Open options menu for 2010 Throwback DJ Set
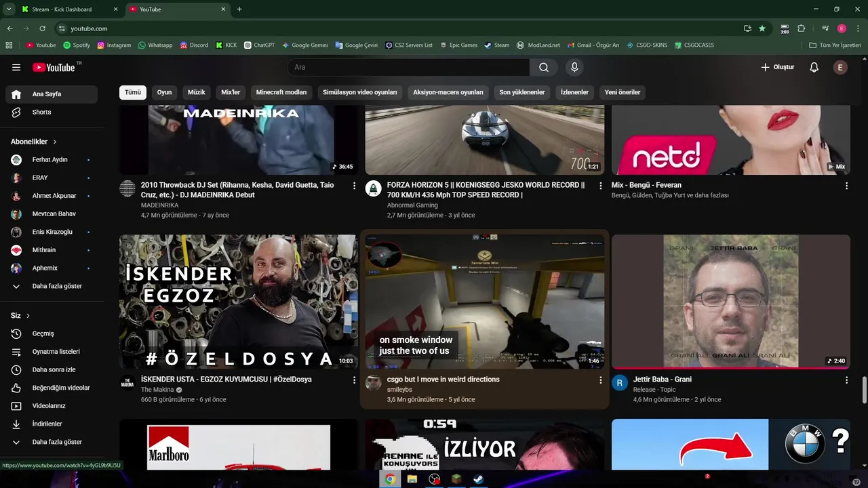This screenshot has width=868, height=488. [x=354, y=186]
